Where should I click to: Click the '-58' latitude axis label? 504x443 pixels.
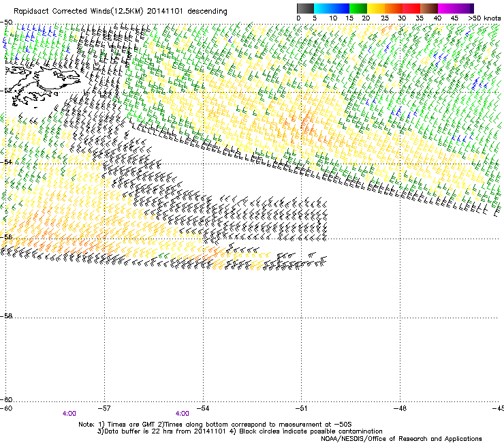click(6, 316)
